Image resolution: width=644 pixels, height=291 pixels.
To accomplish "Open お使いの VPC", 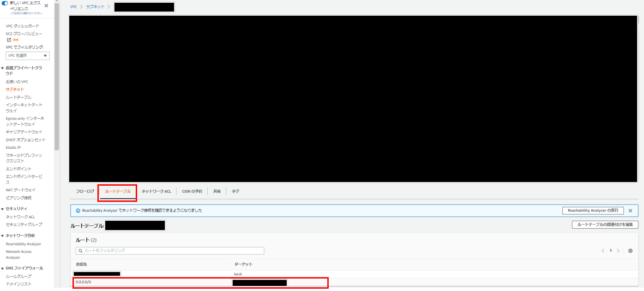I will click(x=17, y=82).
